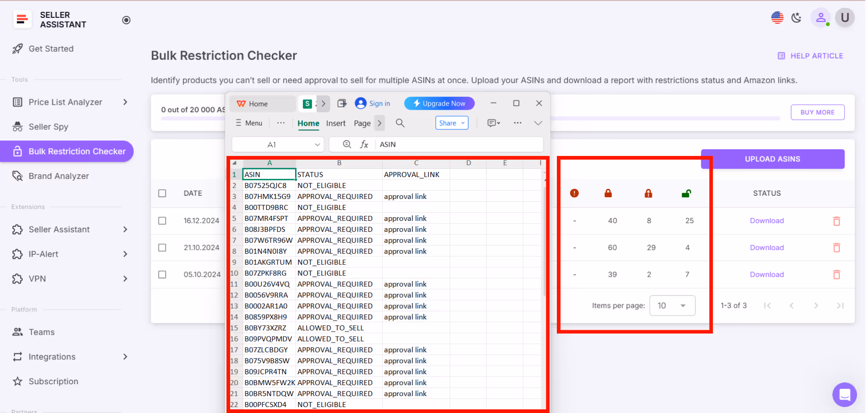Toggle the select-all checkbox beside DATE
The image size is (868, 413).
(x=162, y=193)
